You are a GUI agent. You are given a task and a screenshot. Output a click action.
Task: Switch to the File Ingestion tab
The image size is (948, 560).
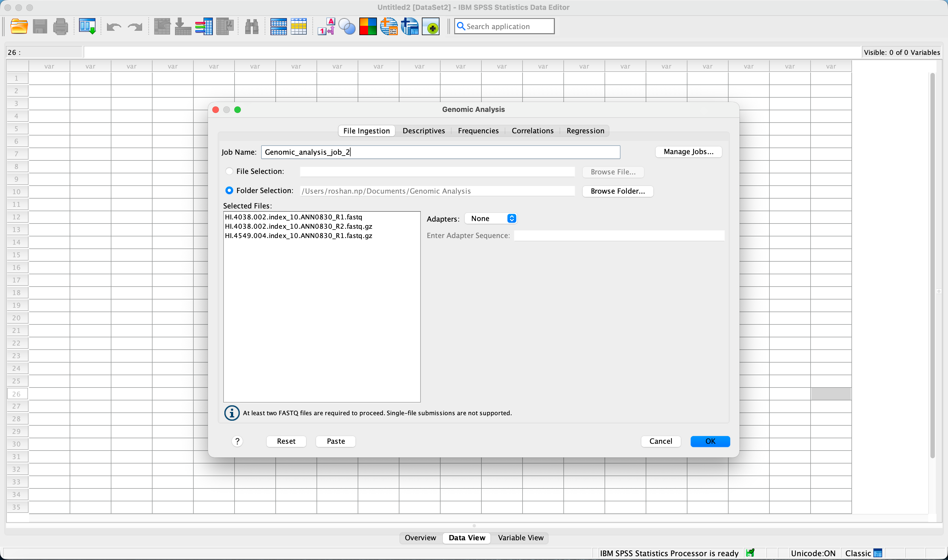366,131
